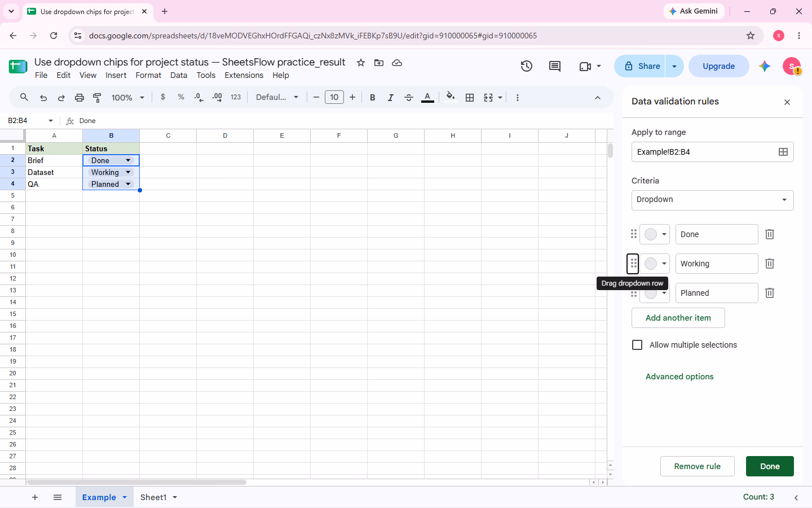Screen dimensions: 812x508
Task: Open the font Default dropdown
Action: [x=277, y=97]
